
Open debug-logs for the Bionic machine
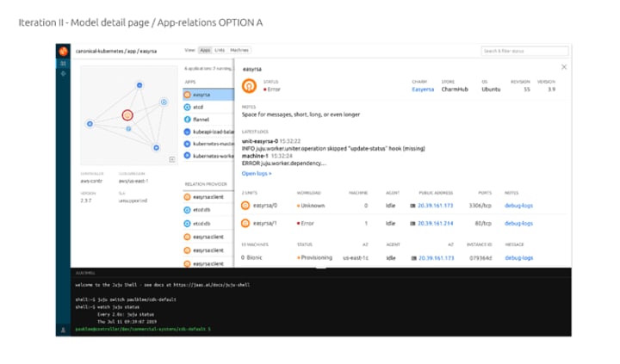pyautogui.click(x=518, y=257)
